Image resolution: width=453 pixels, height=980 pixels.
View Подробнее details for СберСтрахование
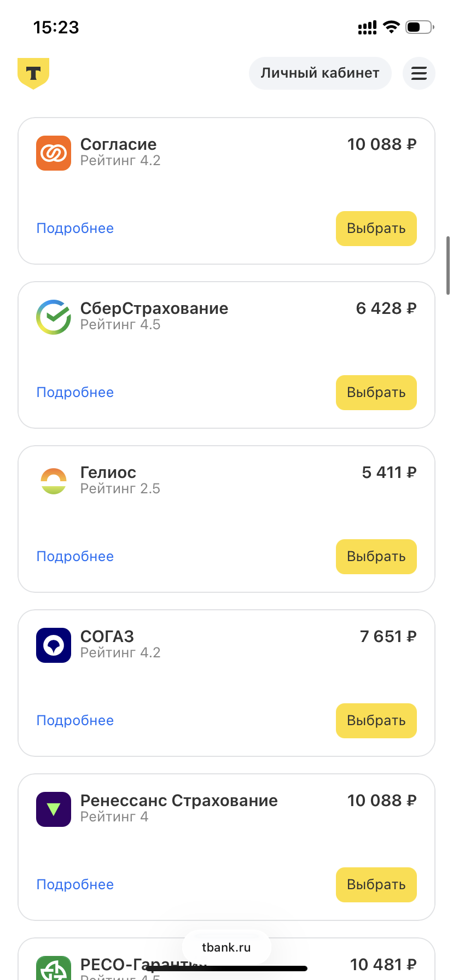[x=75, y=393]
